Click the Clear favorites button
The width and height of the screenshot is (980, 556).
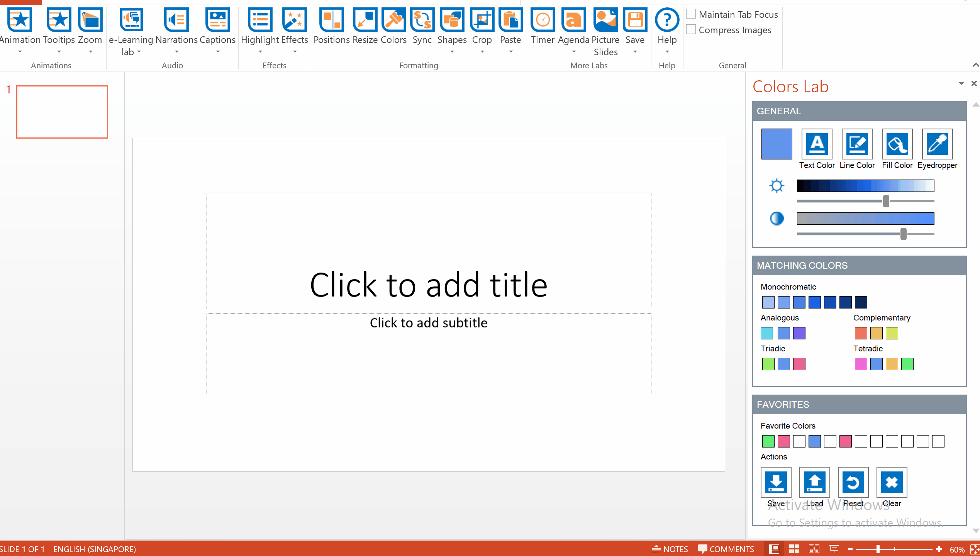click(892, 482)
